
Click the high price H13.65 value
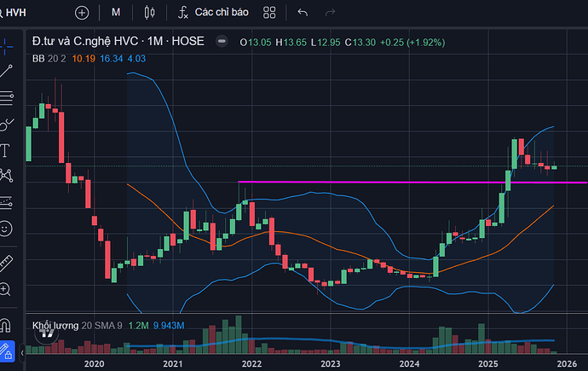point(291,43)
